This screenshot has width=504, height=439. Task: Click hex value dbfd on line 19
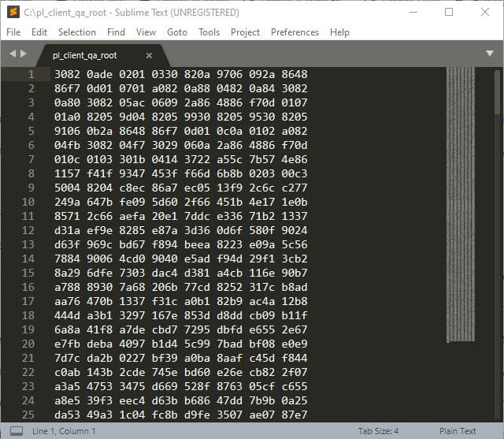(229, 329)
